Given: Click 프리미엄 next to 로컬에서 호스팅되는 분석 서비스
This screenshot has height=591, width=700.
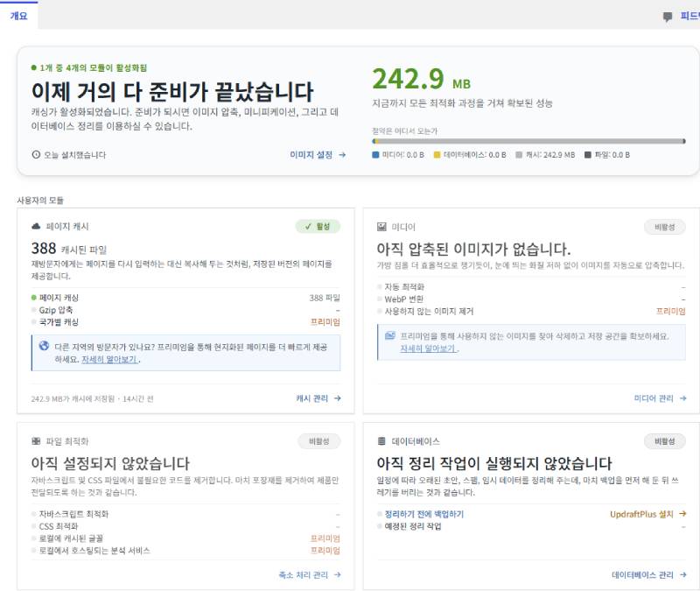Looking at the screenshot, I should (x=325, y=551).
